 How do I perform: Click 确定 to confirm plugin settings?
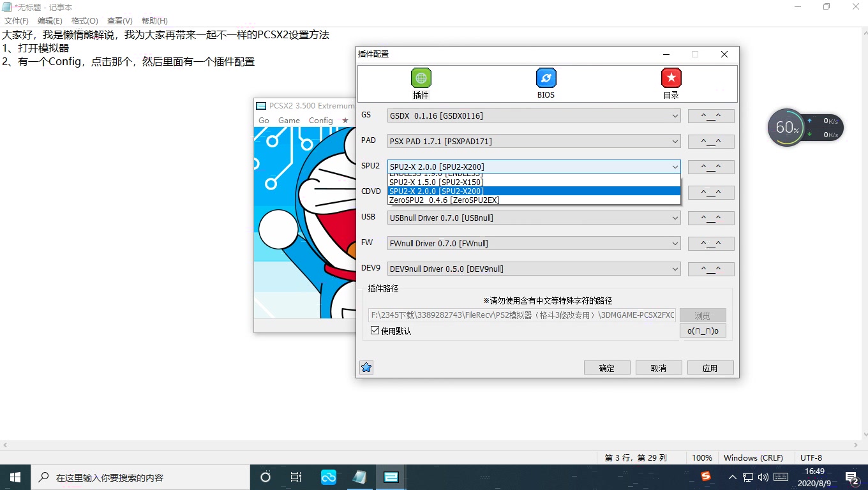[607, 368]
